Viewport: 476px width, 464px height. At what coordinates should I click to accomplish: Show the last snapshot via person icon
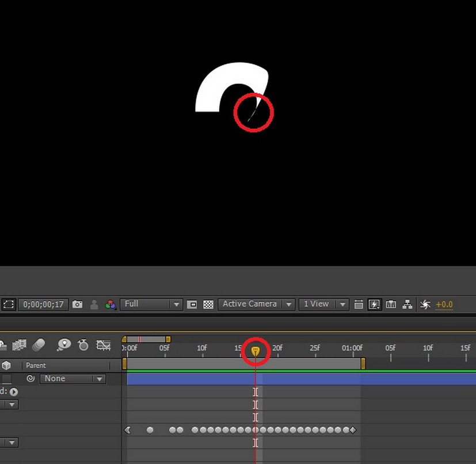[94, 305]
